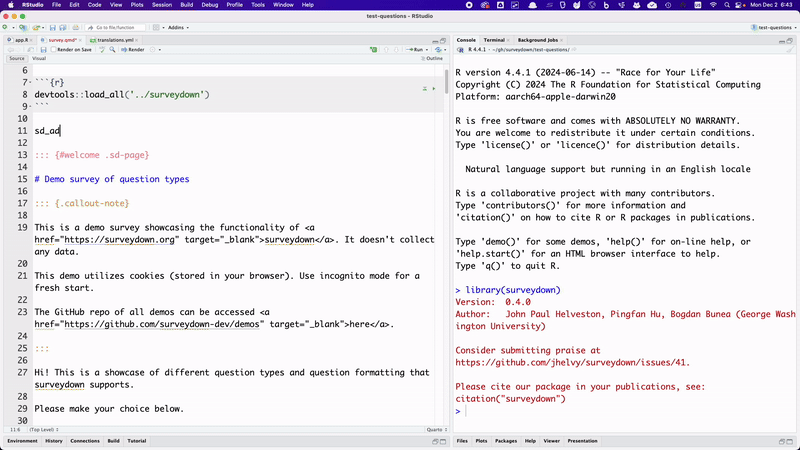Open the Addins dropdown
Screen dimensions: 800x450
178,28
